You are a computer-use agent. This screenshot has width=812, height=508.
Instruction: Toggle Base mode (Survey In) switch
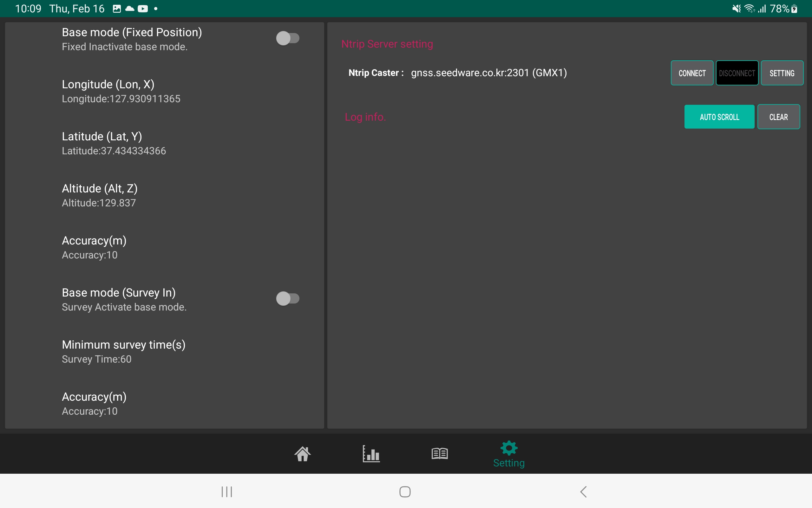click(x=288, y=298)
